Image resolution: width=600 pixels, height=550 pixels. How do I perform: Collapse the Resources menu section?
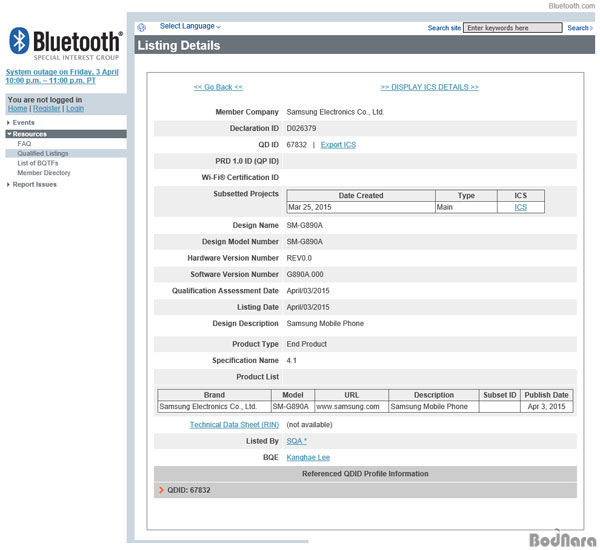[66, 134]
